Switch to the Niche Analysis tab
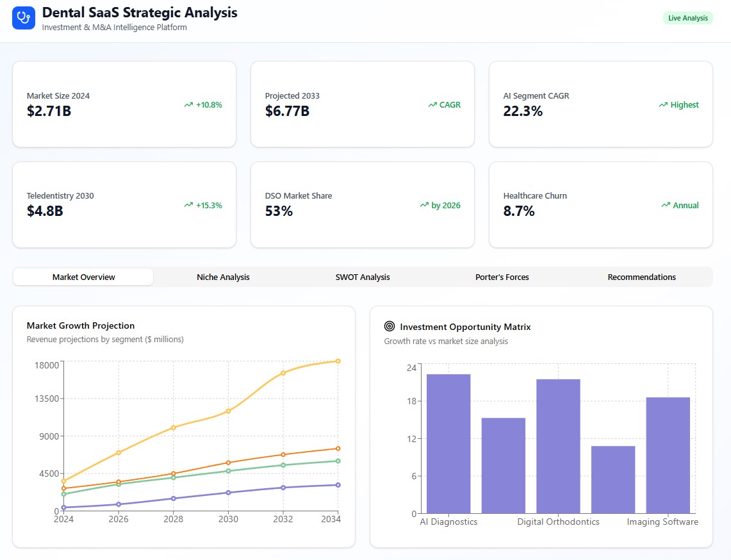 [x=223, y=277]
